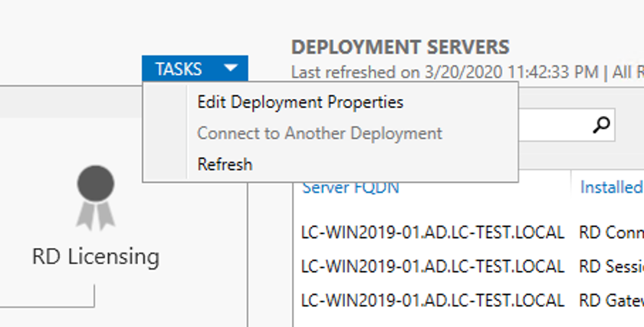Select the server name in the RD Sessi row
Viewport: 644px width, 327px height.
click(x=432, y=266)
